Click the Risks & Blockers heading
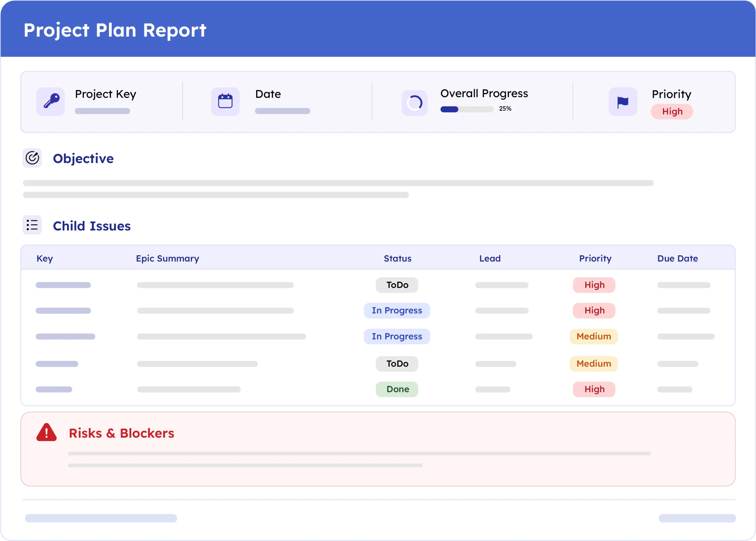 point(121,433)
